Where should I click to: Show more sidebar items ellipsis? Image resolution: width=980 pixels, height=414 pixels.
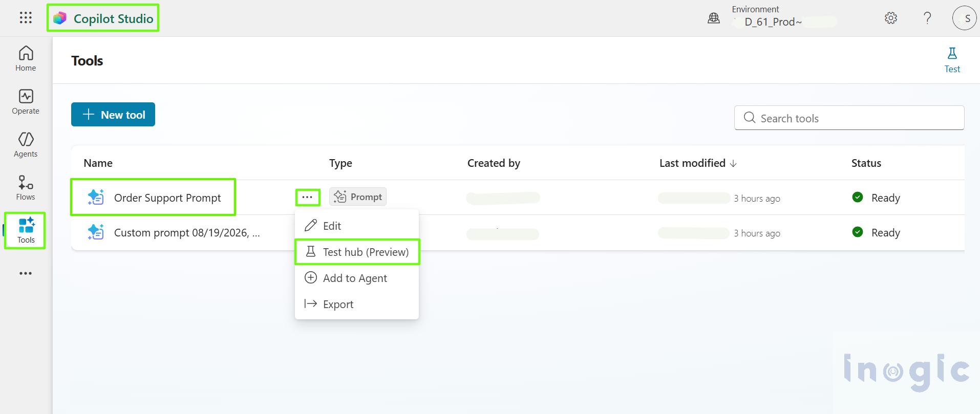(x=26, y=273)
